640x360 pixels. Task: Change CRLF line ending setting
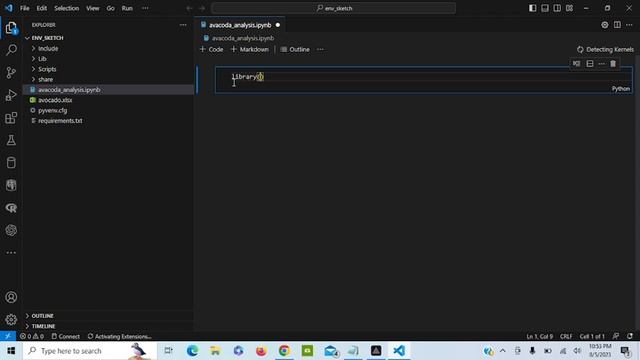[x=566, y=336]
